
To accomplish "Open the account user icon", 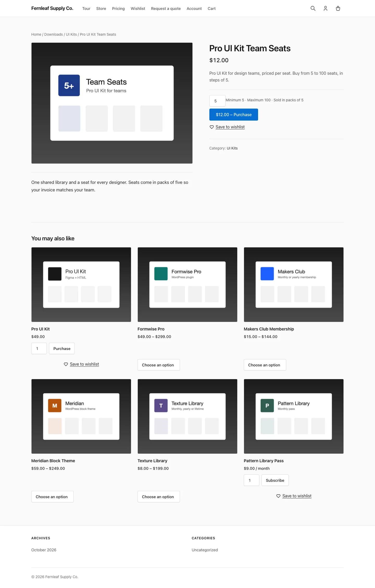I will [326, 8].
